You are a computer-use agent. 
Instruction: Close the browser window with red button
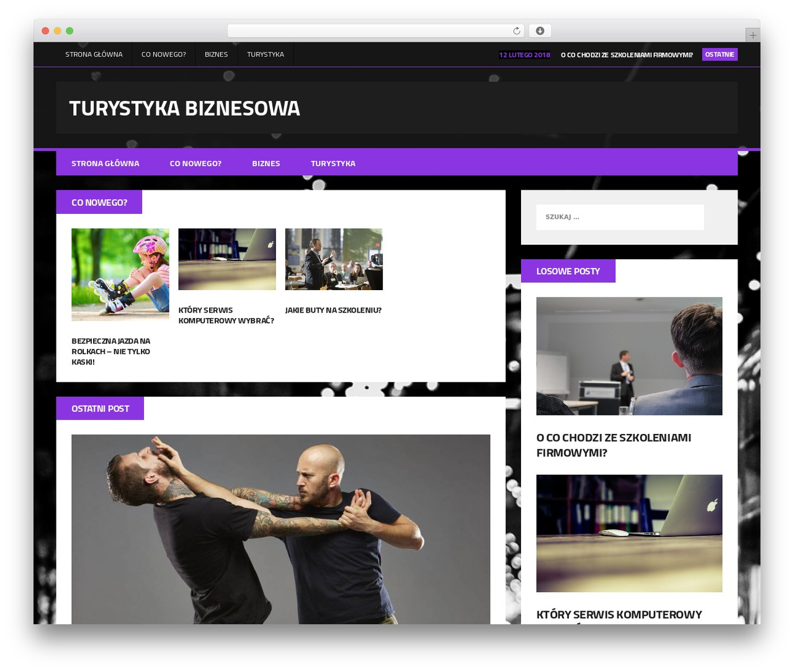point(45,31)
